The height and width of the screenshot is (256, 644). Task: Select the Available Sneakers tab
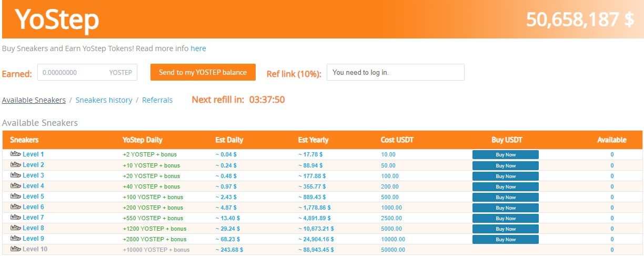click(34, 100)
